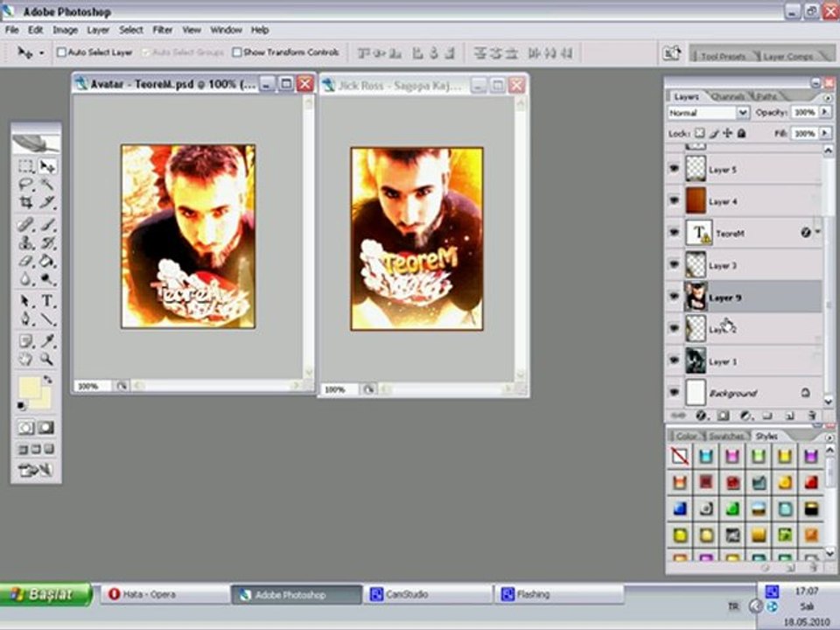Switch to the Swatches tab
The width and height of the screenshot is (840, 630).
coord(726,436)
